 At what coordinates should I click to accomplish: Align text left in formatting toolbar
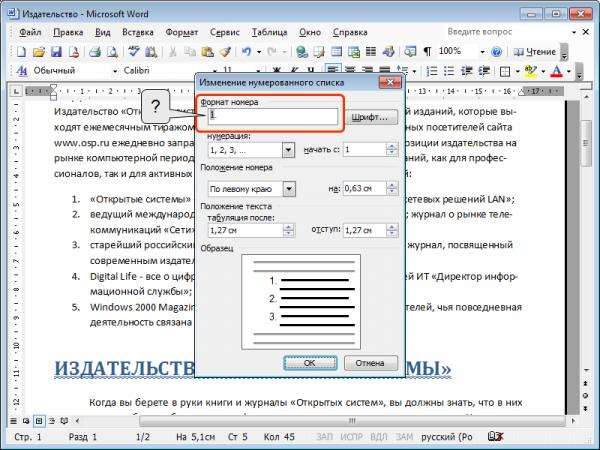333,71
